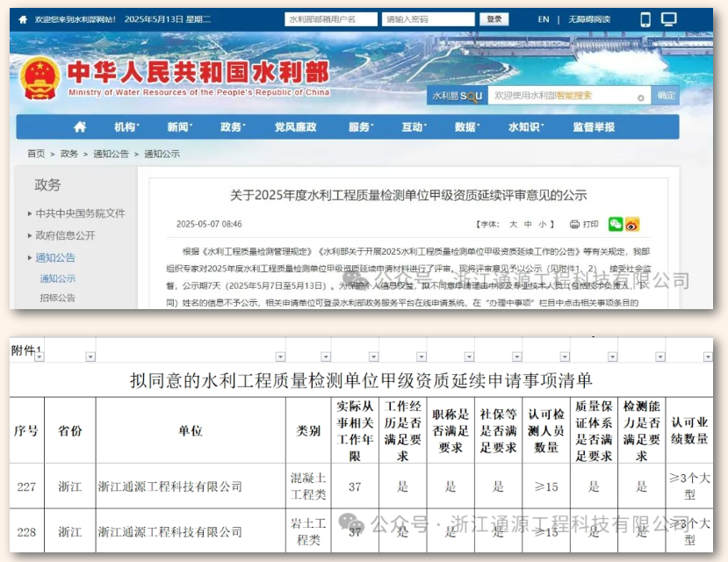Click the small house icon before 欢迎您来到水利部网站
The image size is (728, 562).
[23, 19]
